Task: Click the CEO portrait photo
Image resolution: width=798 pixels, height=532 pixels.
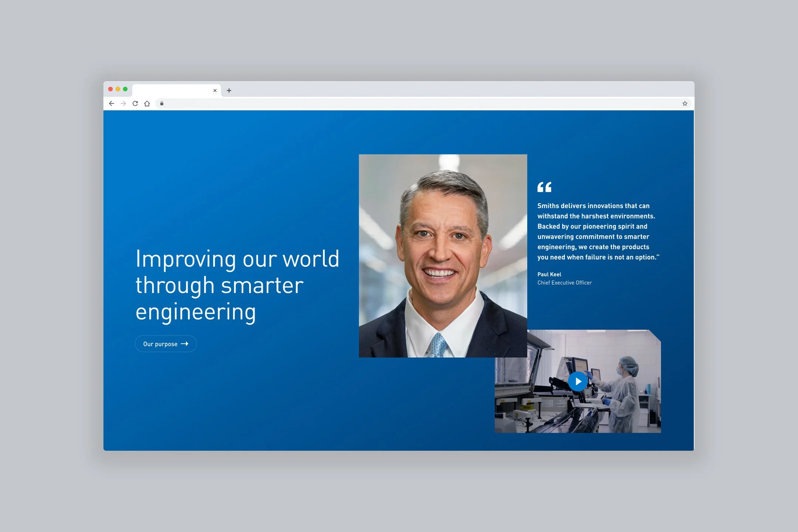Action: 443,255
